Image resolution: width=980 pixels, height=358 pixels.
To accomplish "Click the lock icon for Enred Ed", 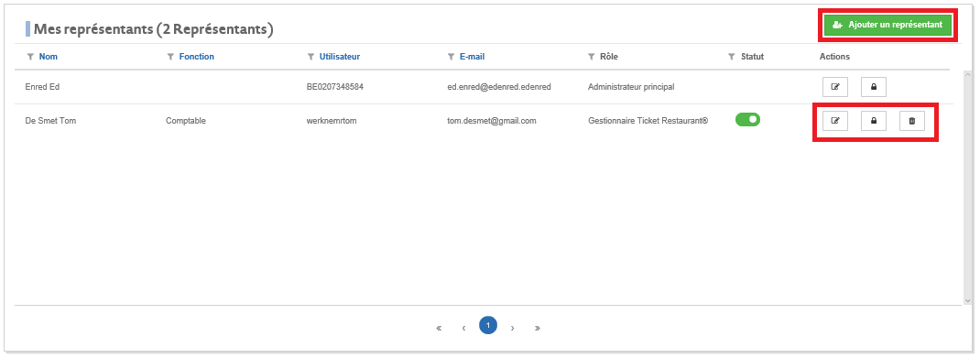I will (x=874, y=87).
